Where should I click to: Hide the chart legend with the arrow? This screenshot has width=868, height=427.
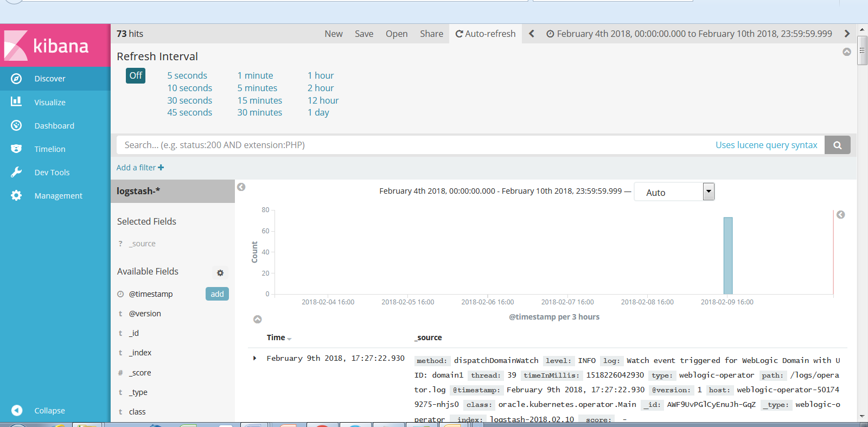(x=841, y=214)
